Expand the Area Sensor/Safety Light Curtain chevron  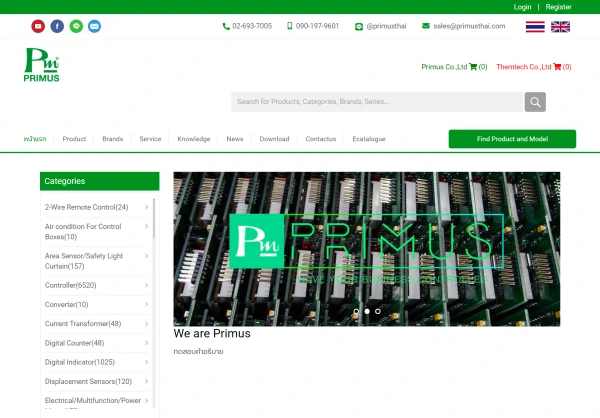147,256
